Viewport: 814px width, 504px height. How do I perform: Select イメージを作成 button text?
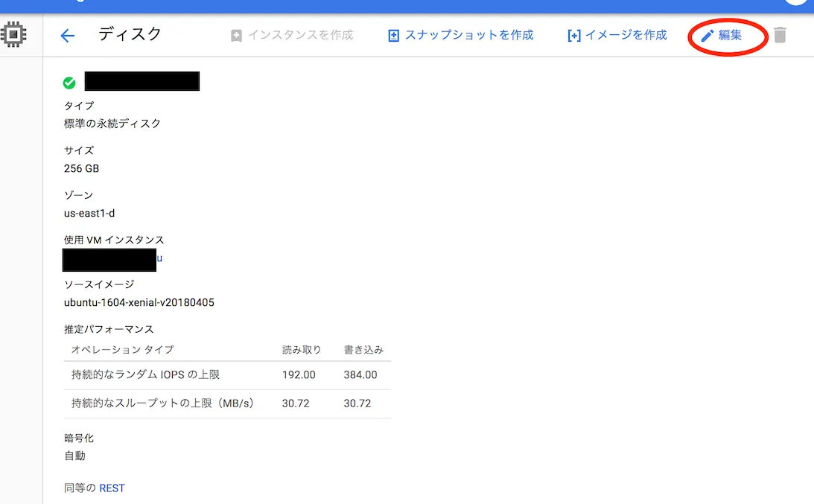(x=626, y=35)
